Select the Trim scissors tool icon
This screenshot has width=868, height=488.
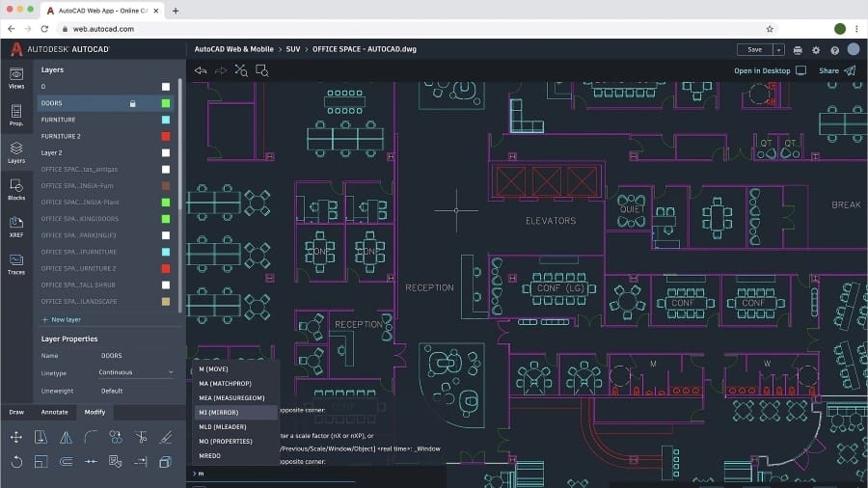click(141, 437)
